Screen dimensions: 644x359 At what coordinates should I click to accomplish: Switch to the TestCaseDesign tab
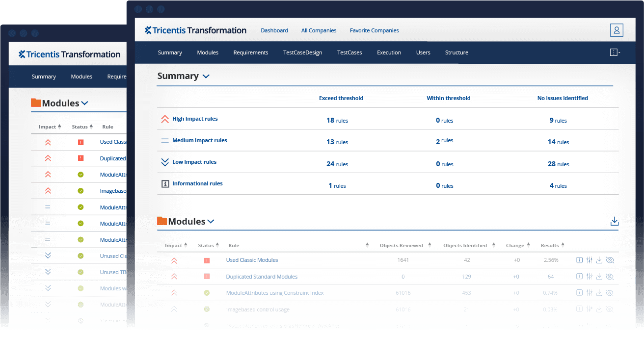(302, 52)
